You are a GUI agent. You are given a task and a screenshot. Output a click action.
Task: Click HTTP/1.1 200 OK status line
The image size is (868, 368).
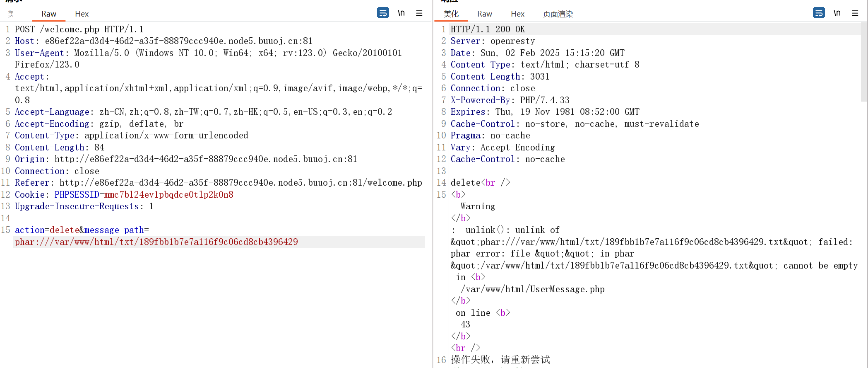pos(488,29)
